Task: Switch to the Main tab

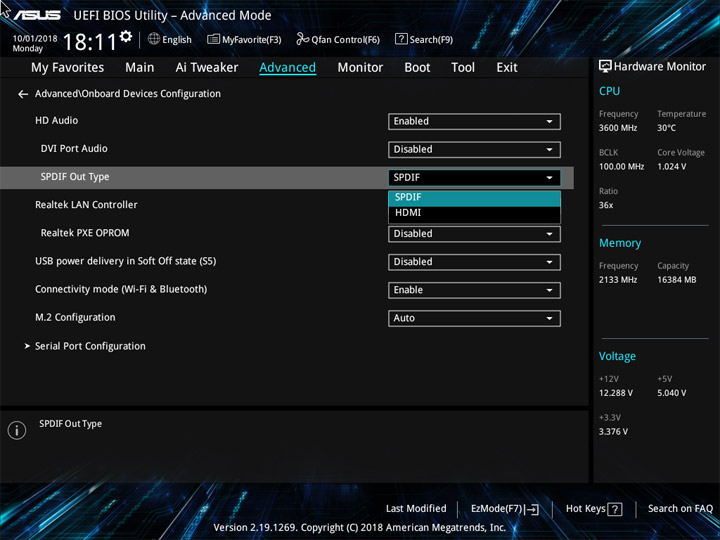Action: pyautogui.click(x=140, y=68)
